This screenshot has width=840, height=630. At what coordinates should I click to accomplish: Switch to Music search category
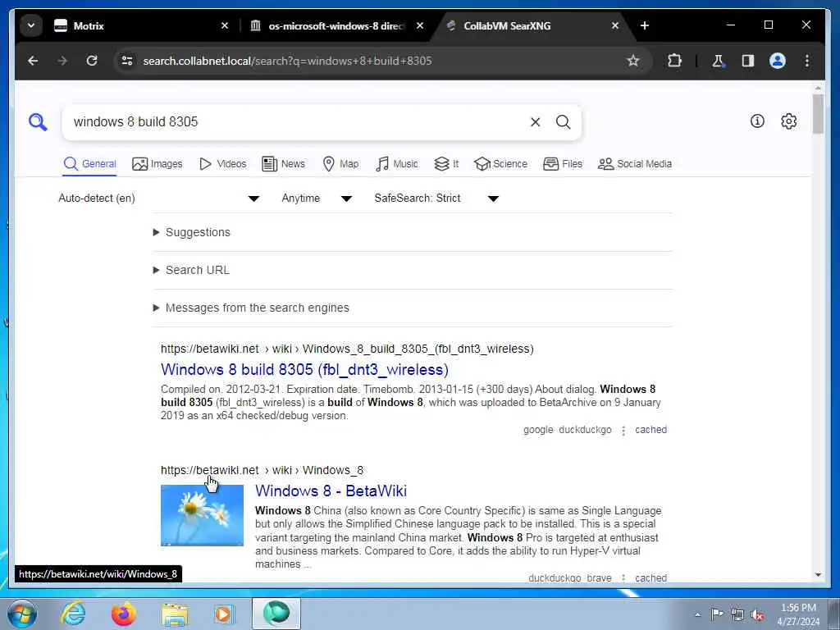(397, 164)
